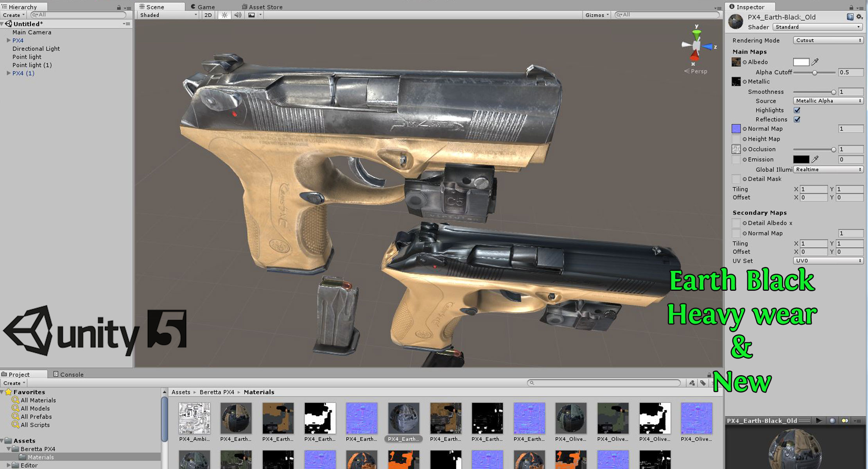Mute scene audio with the speaker icon
The width and height of the screenshot is (868, 469).
[237, 15]
